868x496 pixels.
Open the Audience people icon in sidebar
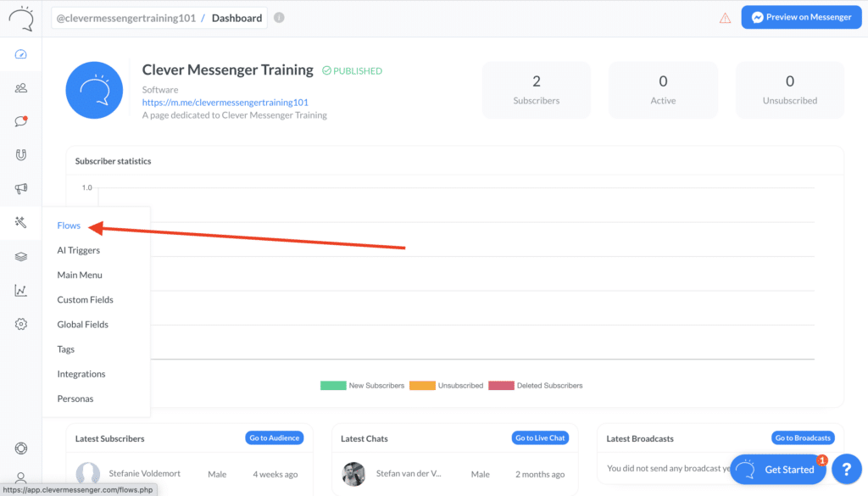[21, 88]
